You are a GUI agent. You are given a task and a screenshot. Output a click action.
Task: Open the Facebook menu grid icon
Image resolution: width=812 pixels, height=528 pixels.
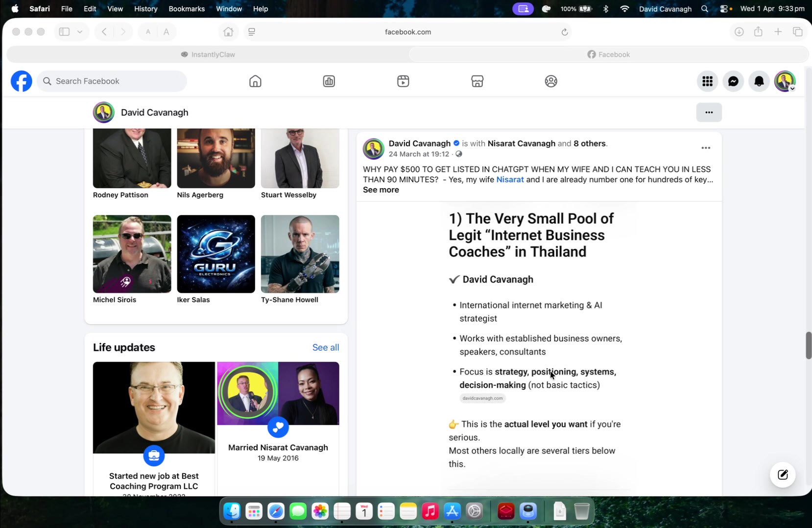pos(707,81)
